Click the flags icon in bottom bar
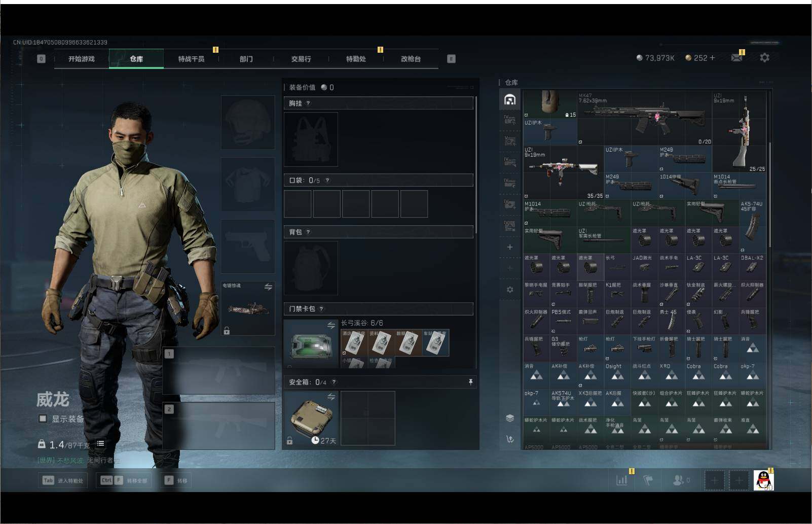This screenshot has width=812, height=524. (648, 480)
